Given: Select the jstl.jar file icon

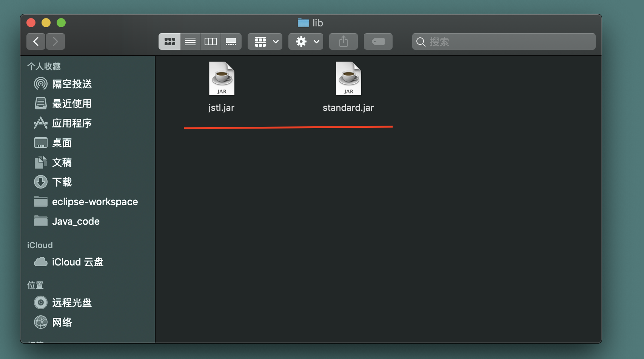Looking at the screenshot, I should (x=222, y=78).
